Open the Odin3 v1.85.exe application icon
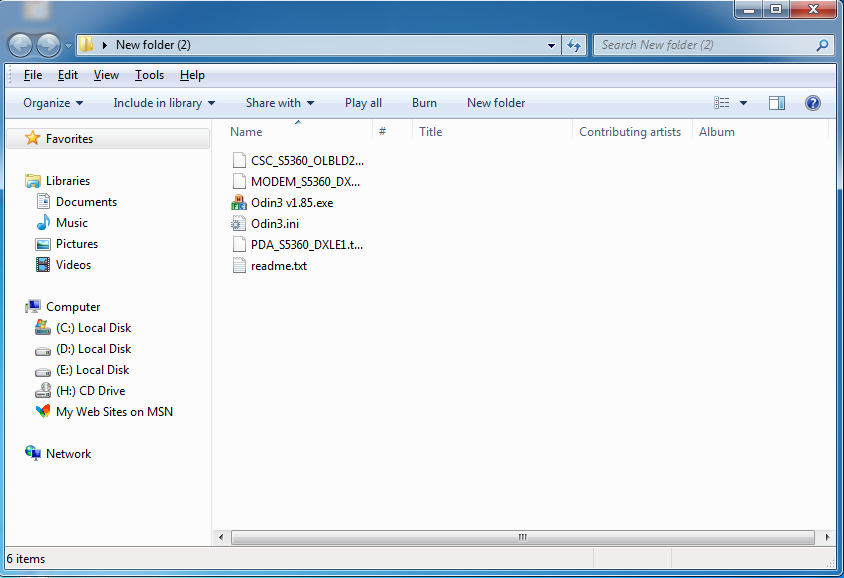 tap(238, 203)
